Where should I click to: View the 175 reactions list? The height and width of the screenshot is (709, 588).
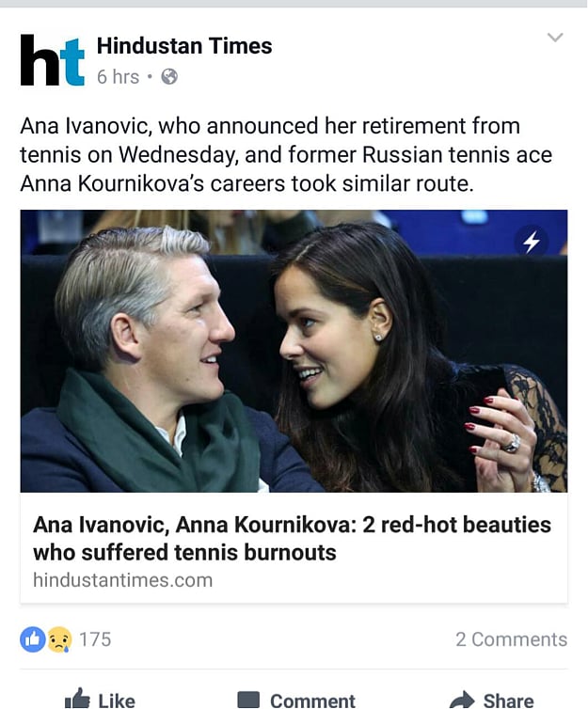(x=95, y=639)
